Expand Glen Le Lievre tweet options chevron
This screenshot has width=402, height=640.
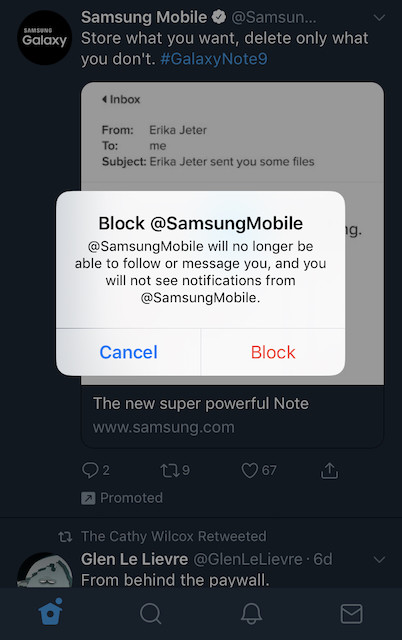379,559
